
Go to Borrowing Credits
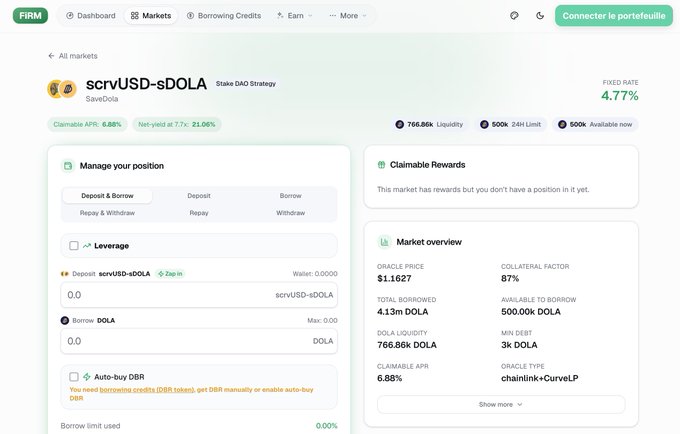click(x=224, y=16)
